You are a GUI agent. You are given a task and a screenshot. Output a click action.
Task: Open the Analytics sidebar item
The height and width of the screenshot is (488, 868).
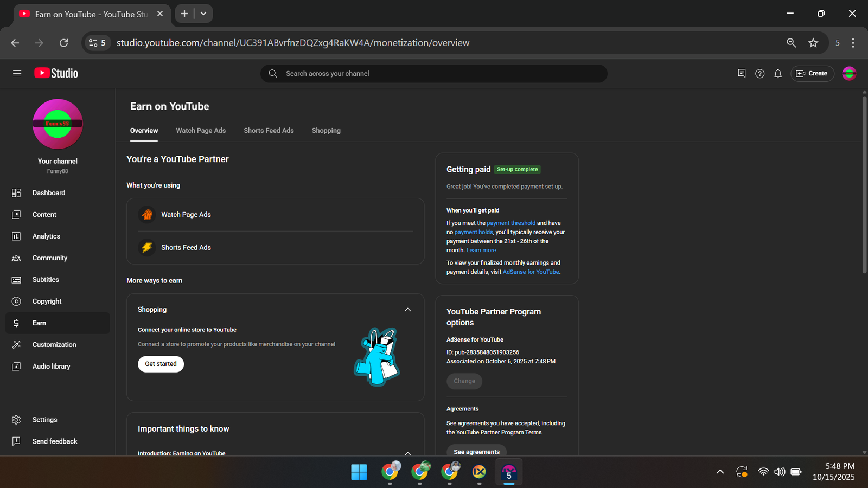click(x=46, y=236)
